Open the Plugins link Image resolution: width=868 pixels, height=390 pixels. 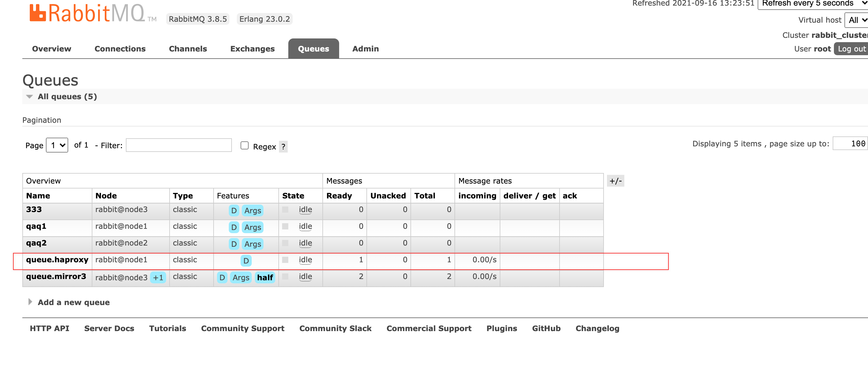pos(502,329)
